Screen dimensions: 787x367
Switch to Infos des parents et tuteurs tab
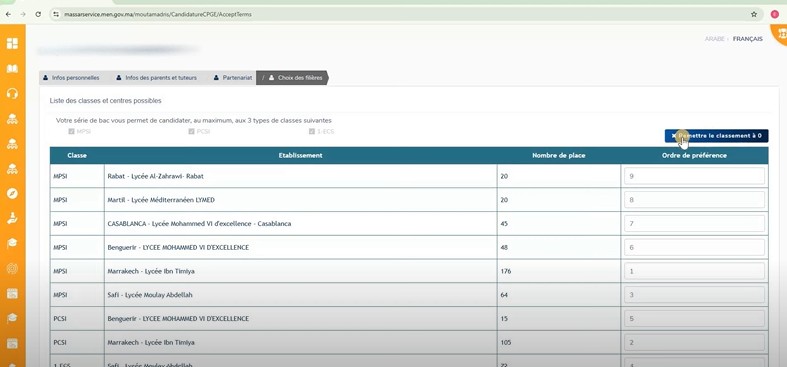tap(157, 78)
